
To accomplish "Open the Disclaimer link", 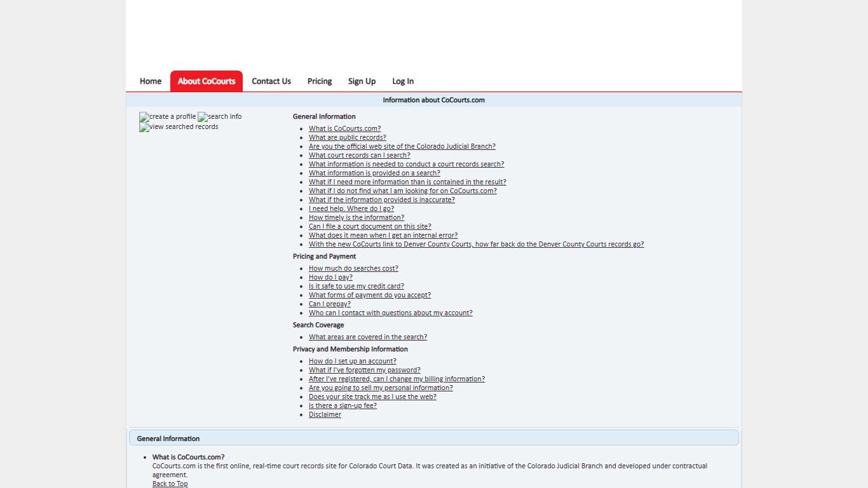I will click(x=325, y=415).
